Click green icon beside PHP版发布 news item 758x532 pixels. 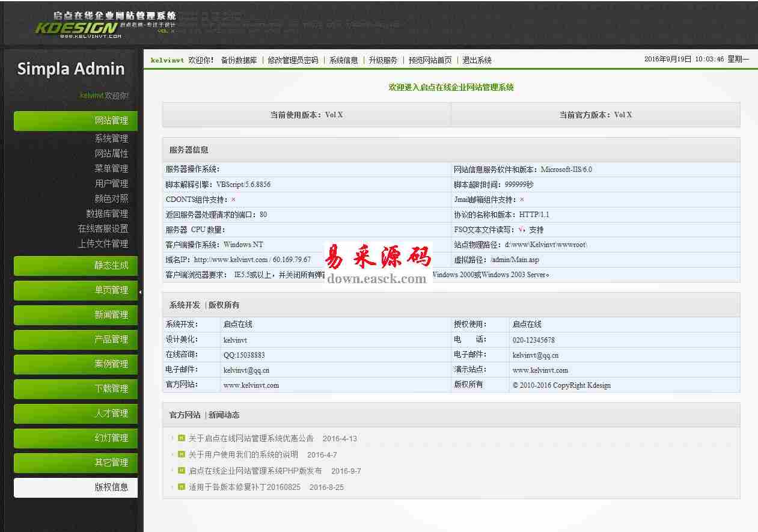181,471
